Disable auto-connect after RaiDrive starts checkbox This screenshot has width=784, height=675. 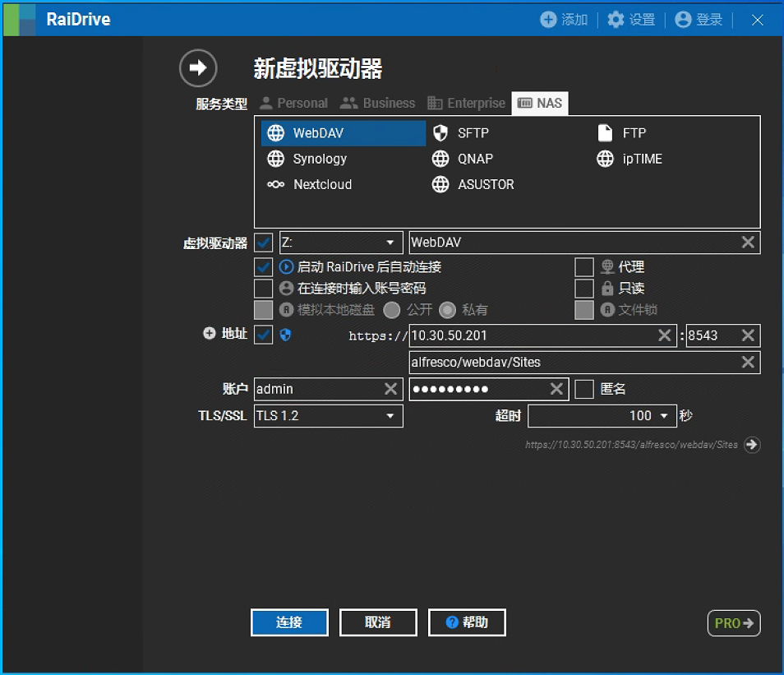[x=263, y=267]
